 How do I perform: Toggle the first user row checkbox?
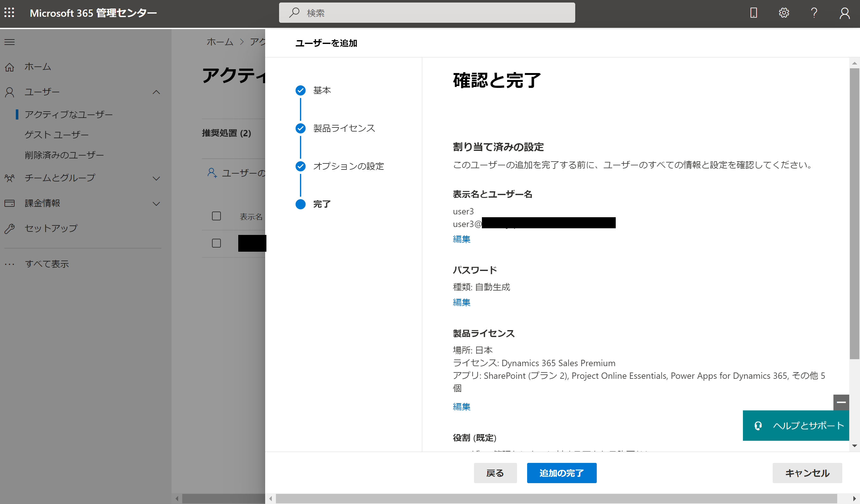(x=216, y=243)
